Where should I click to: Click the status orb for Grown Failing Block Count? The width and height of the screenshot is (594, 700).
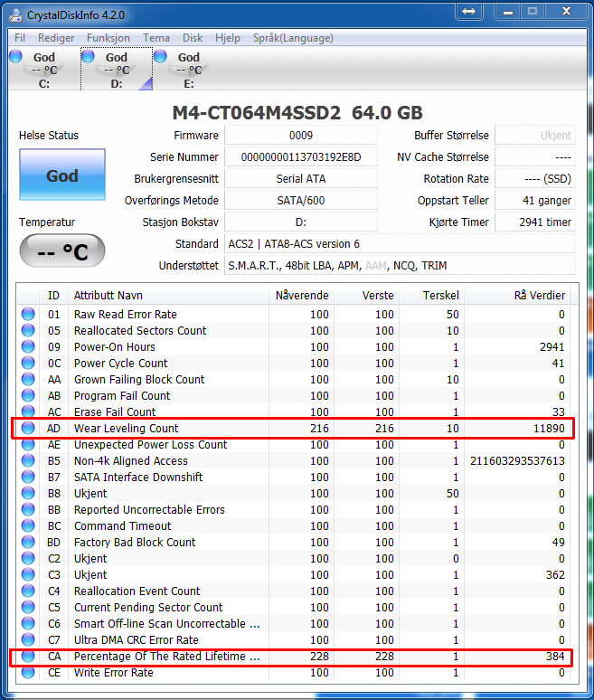(x=28, y=379)
